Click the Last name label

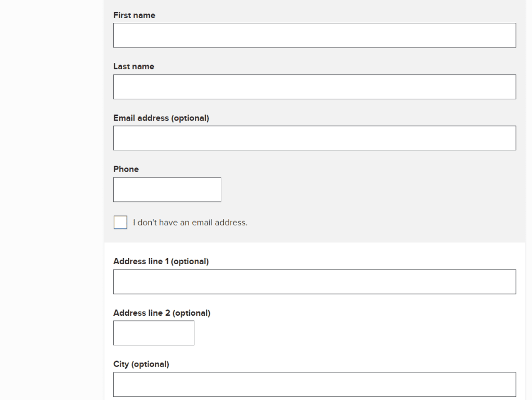(x=134, y=66)
